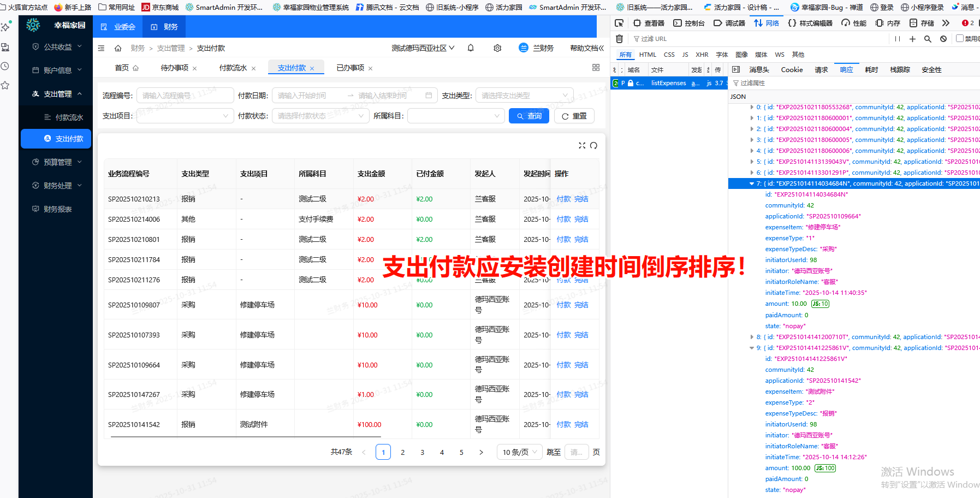This screenshot has width=980, height=498.
Task: Collapse JSON response item 7
Action: [752, 183]
